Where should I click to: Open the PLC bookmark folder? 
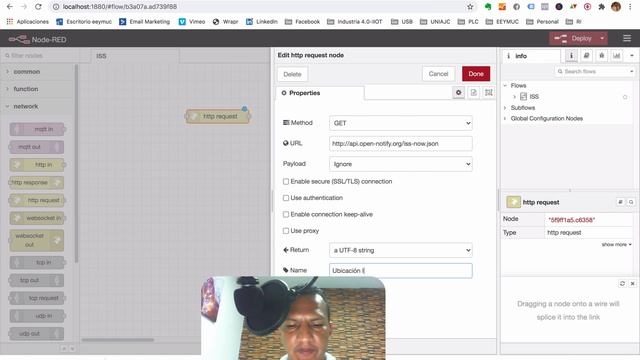click(x=469, y=22)
